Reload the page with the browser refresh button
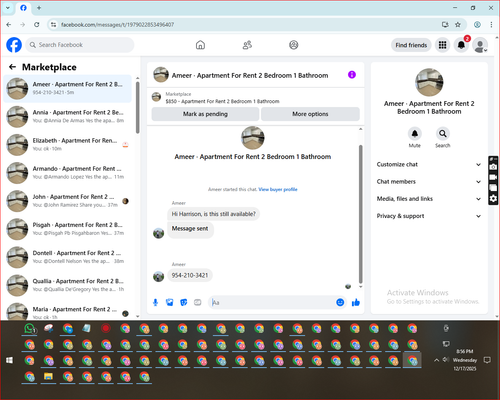500x400 pixels. pyautogui.click(x=37, y=24)
